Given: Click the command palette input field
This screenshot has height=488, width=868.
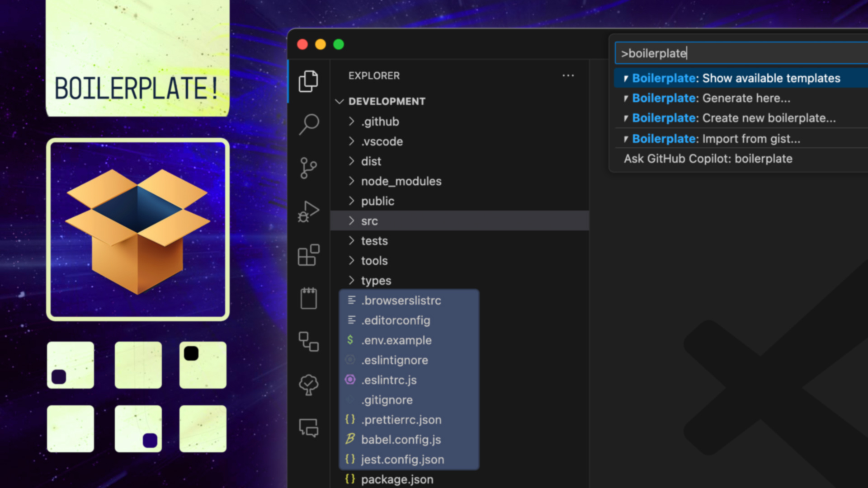Looking at the screenshot, I should (741, 53).
